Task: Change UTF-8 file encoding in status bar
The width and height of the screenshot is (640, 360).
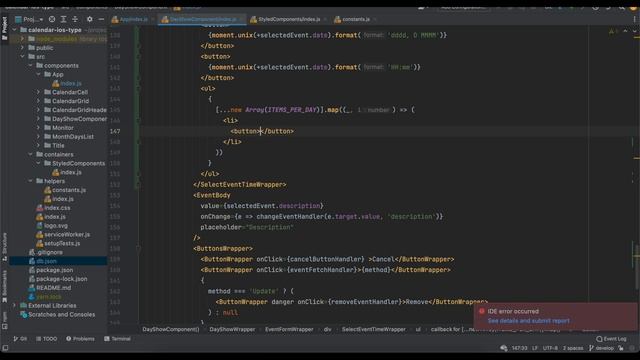Action: (550, 348)
